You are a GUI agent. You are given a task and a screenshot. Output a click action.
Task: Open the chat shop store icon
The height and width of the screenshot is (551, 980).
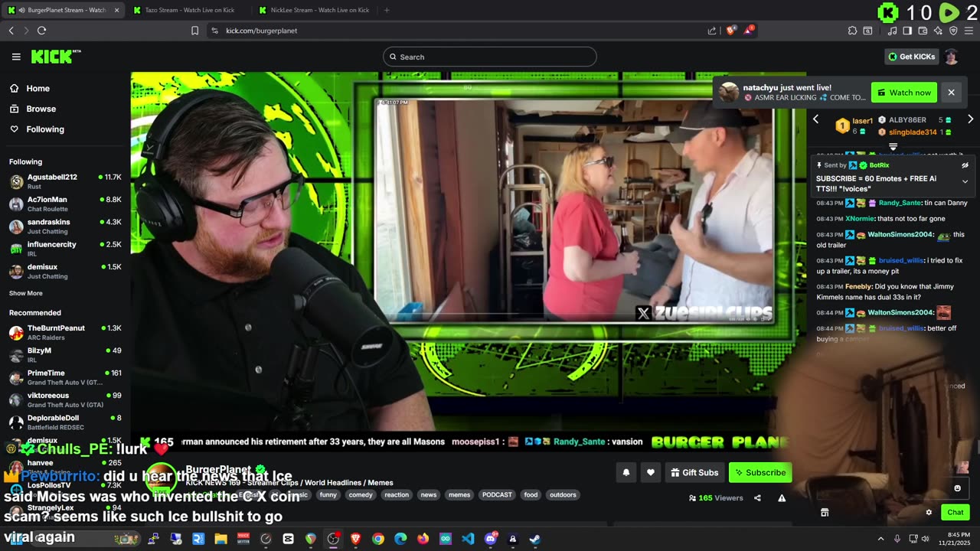(x=825, y=513)
